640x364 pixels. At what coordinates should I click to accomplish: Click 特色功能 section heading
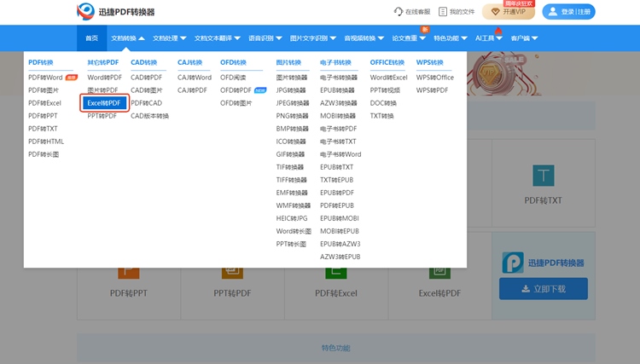coord(335,348)
